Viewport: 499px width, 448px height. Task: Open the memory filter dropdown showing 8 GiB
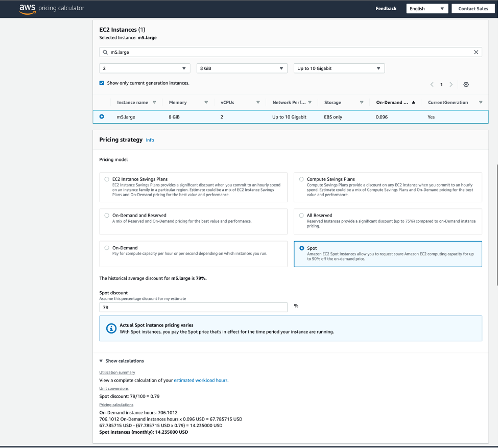[242, 68]
